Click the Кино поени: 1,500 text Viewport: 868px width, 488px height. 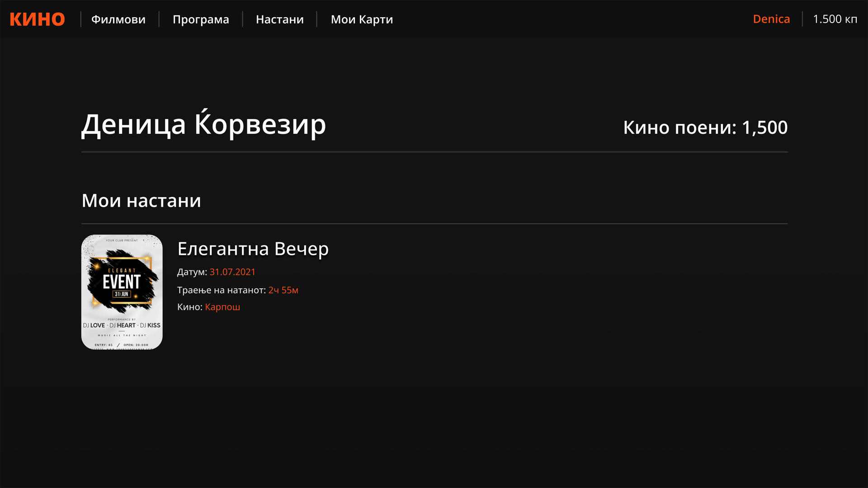[x=705, y=127]
